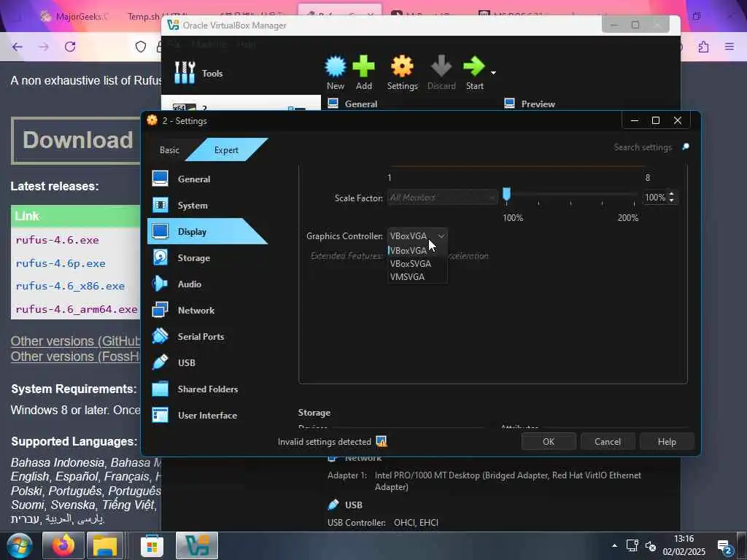Open System settings in sidebar
This screenshot has width=747, height=560.
click(192, 205)
